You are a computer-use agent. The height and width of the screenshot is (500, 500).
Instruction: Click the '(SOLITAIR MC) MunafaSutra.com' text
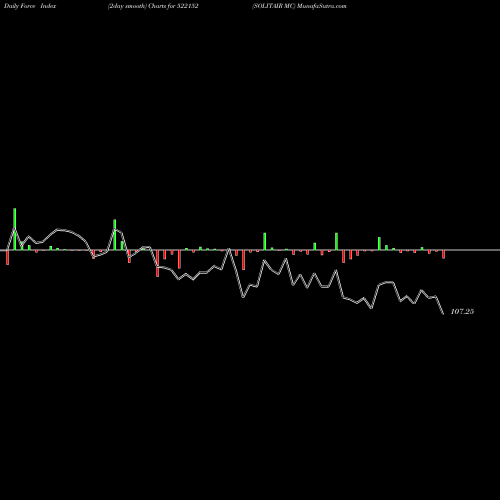[x=299, y=6]
